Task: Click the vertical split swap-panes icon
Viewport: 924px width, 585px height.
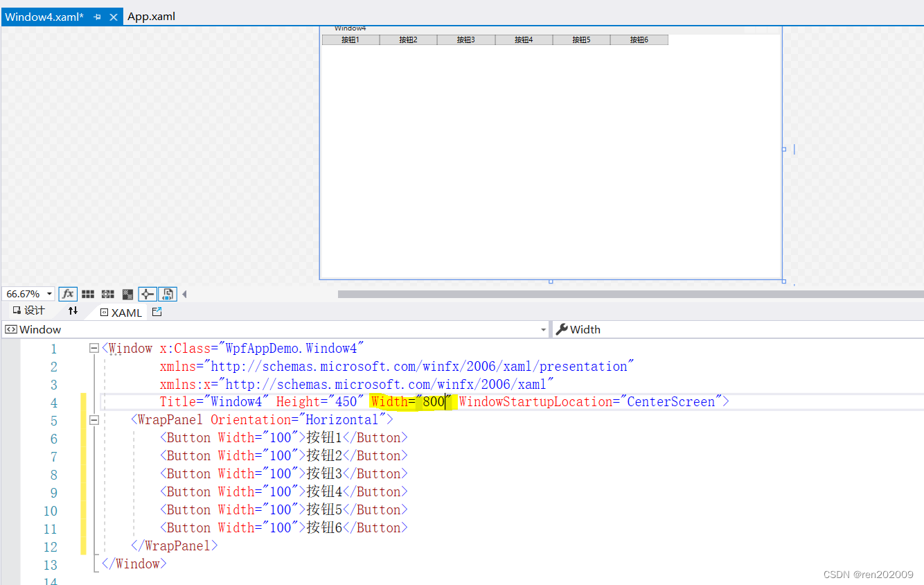Action: [73, 311]
